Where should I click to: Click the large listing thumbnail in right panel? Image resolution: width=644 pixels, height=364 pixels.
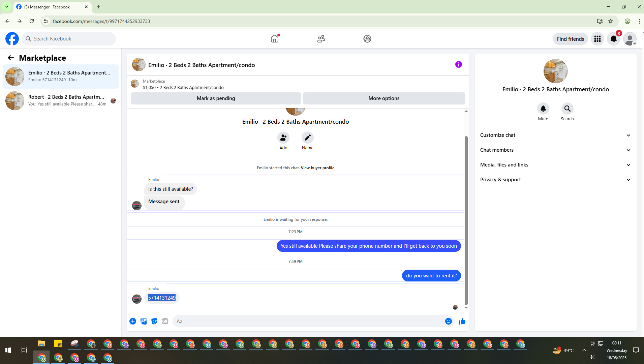tap(556, 71)
